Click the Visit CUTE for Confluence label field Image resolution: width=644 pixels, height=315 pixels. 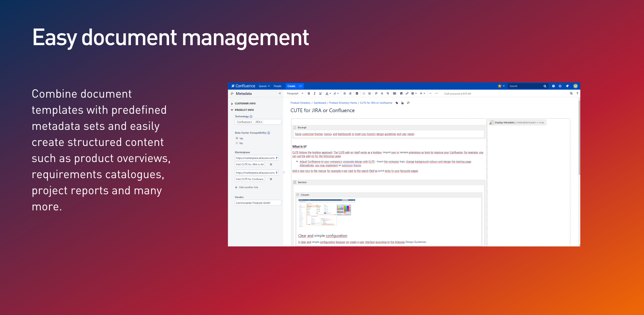250,179
